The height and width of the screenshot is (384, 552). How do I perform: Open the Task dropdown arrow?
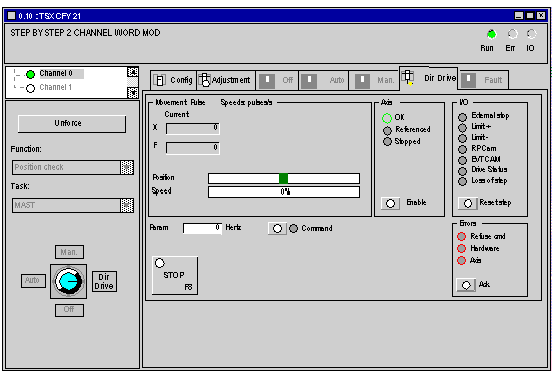(127, 205)
